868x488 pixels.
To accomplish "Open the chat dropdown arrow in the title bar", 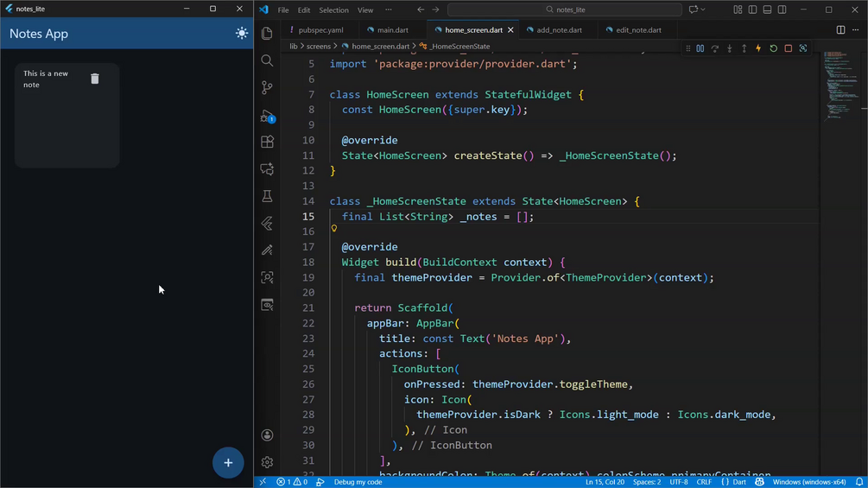I will point(703,10).
